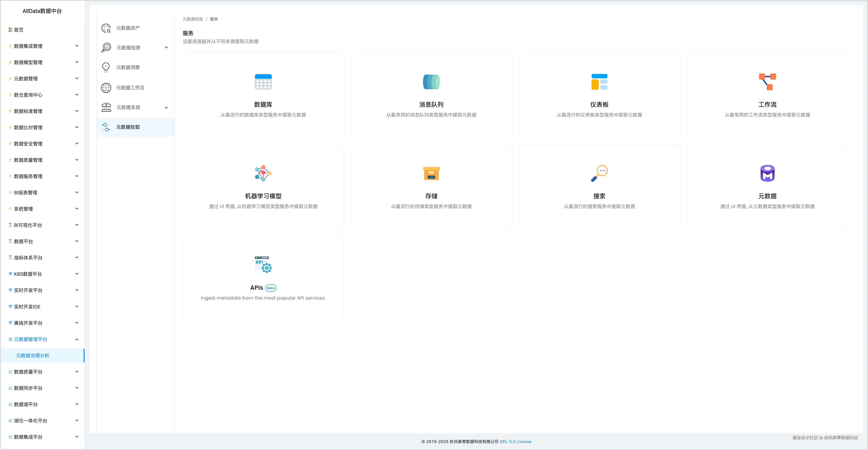Open the dashboard (仪表板) service icon

pos(599,82)
